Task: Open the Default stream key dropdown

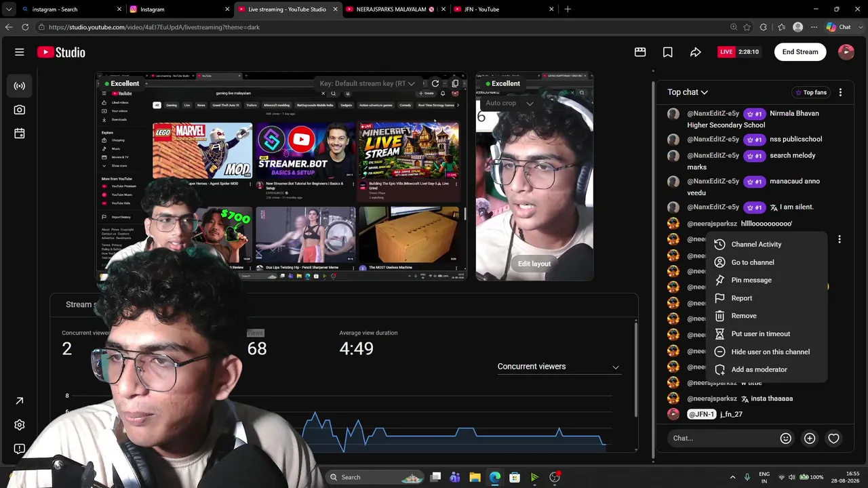Action: click(x=367, y=83)
